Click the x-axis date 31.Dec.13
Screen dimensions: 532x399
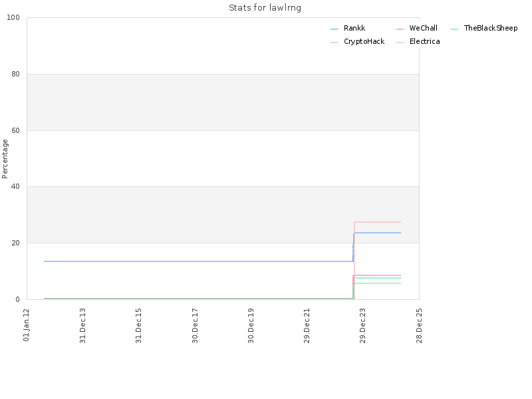pyautogui.click(x=82, y=326)
